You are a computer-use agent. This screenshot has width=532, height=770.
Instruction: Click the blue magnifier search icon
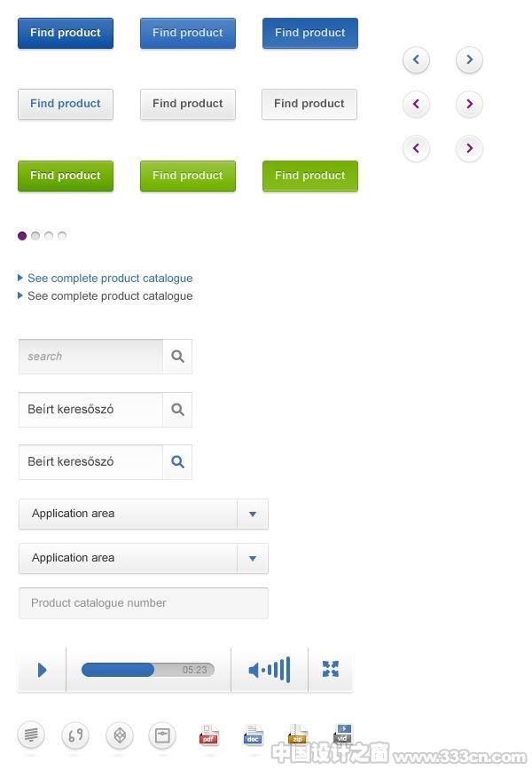tap(177, 461)
